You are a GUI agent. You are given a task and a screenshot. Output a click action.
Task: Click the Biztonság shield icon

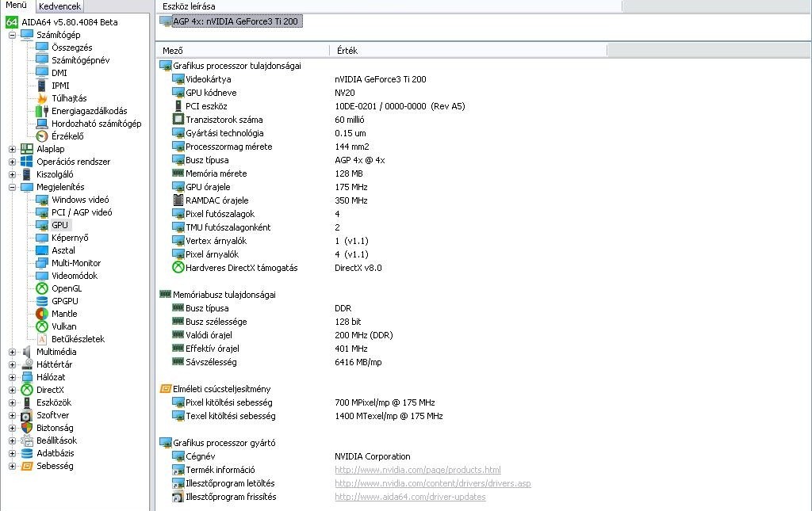(27, 428)
